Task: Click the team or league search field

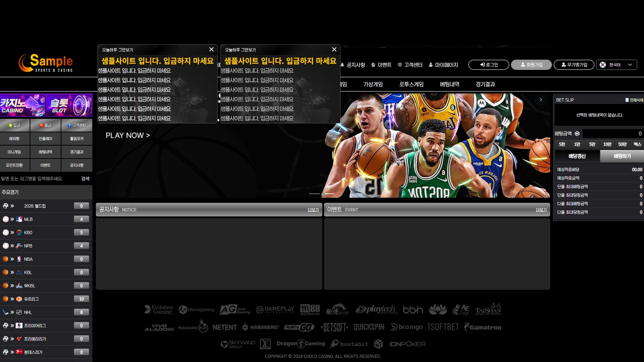Action: pos(39,179)
